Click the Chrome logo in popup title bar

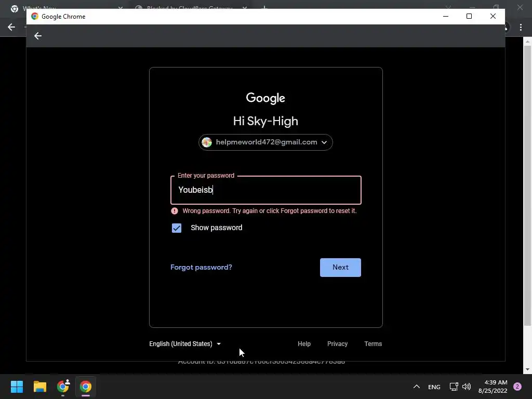(34, 16)
